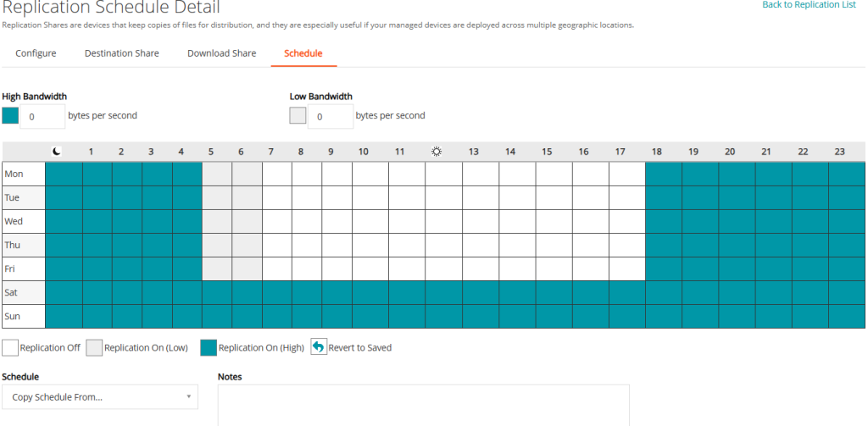Click the High Bandwidth teal color swatch
The width and height of the screenshot is (868, 426).
tap(10, 116)
